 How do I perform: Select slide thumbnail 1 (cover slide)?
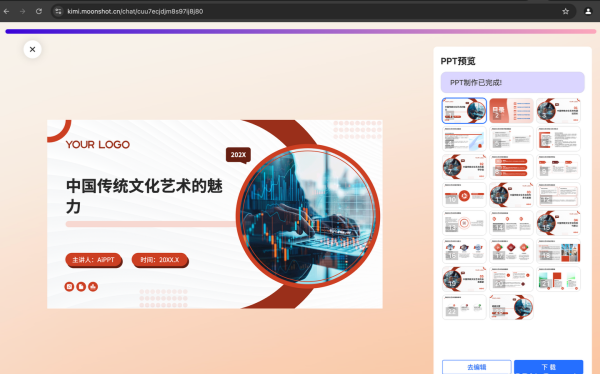(x=464, y=111)
